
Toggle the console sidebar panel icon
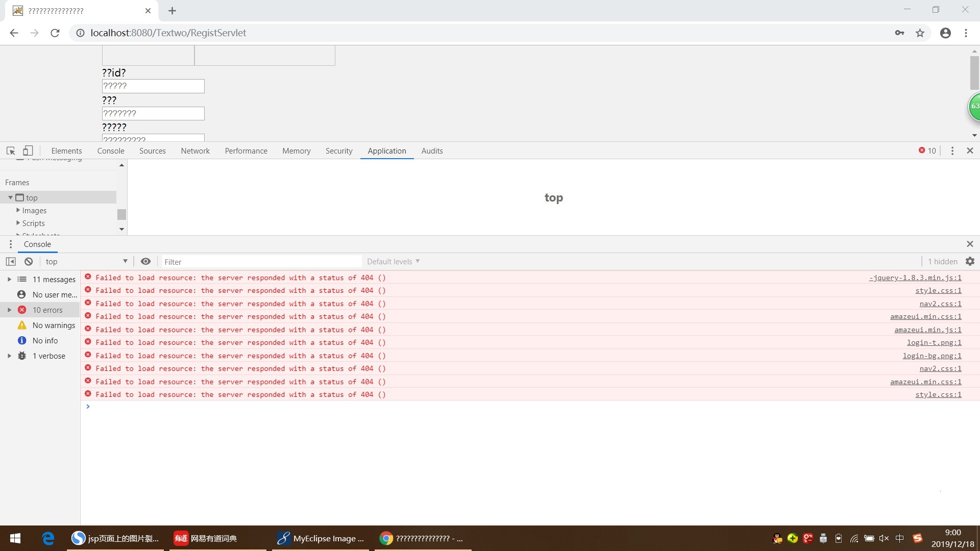click(x=11, y=262)
